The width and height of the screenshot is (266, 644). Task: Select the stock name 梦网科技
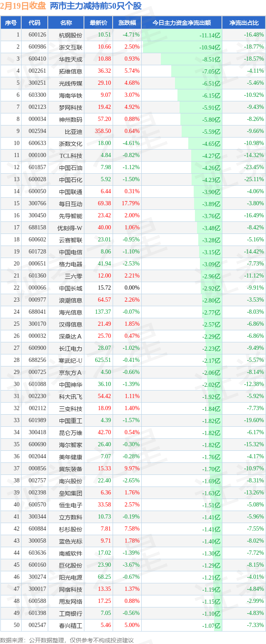pyautogui.click(x=71, y=108)
